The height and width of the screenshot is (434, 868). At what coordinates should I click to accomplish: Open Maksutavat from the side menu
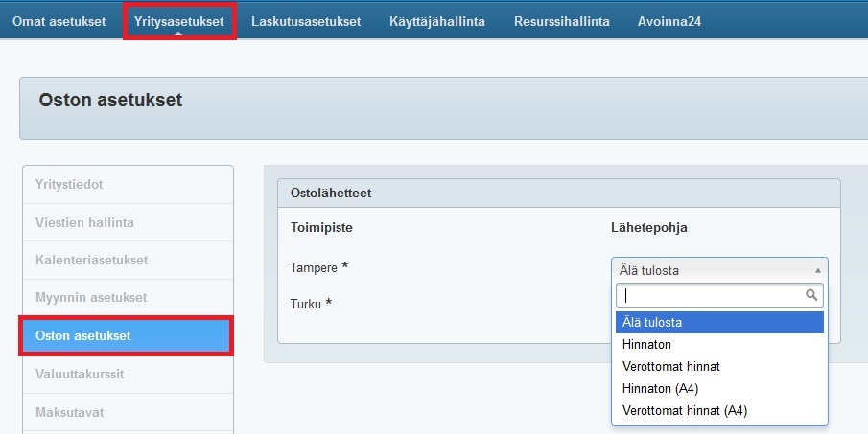coord(69,412)
